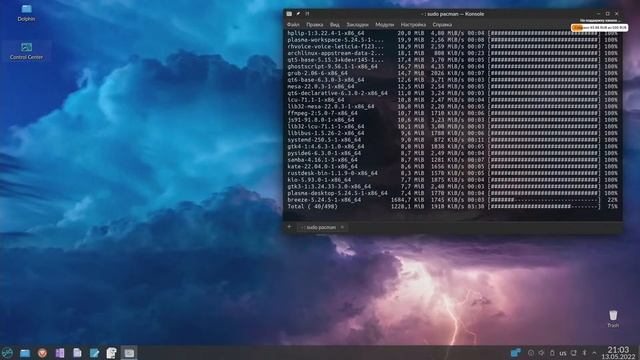This screenshot has height=360, width=640.
Task: Open the Модули menu in Konsole
Action: 384,24
